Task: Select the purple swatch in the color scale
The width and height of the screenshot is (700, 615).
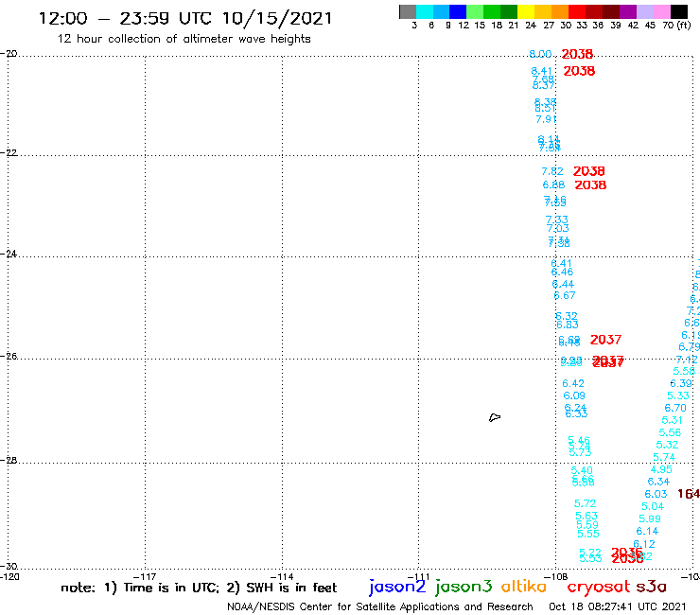Action: tap(628, 11)
